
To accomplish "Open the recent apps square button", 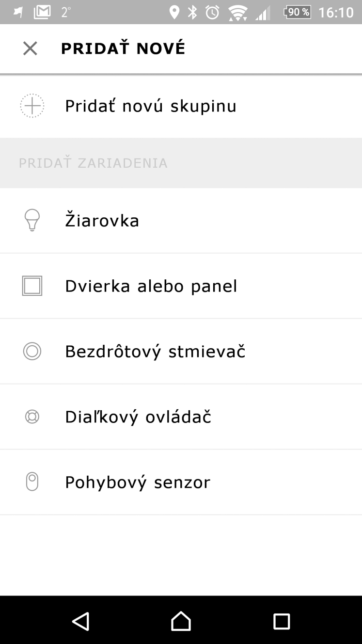I will (281, 621).
